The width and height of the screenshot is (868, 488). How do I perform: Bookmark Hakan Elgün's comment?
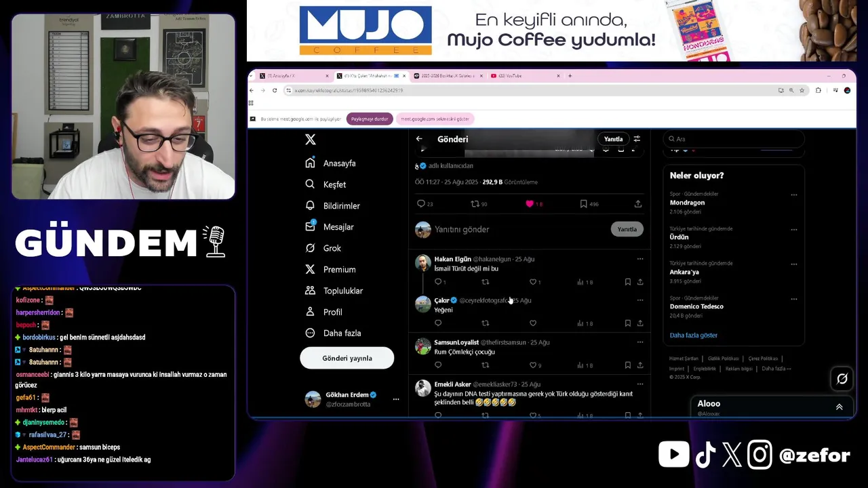(628, 282)
